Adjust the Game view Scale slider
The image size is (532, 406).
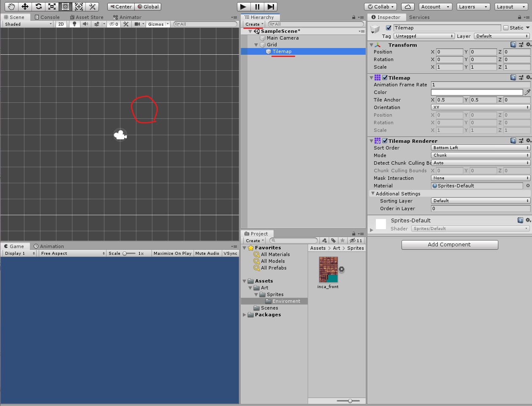pyautogui.click(x=129, y=253)
